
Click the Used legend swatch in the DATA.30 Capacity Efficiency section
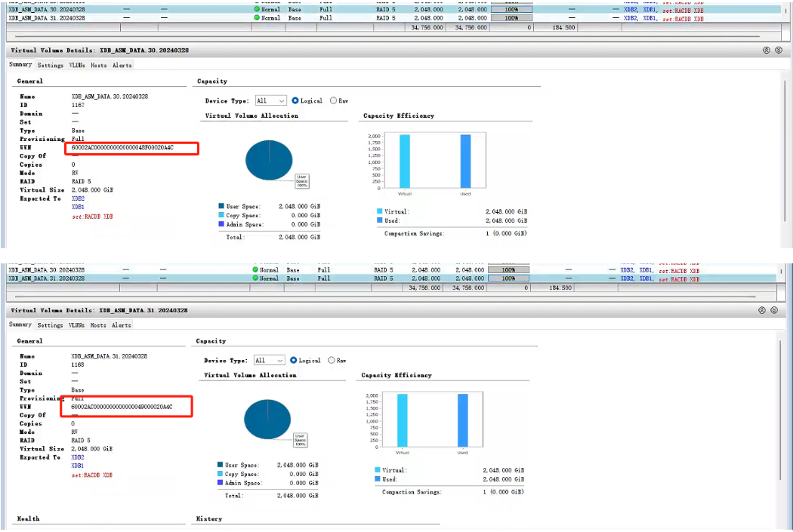(379, 220)
